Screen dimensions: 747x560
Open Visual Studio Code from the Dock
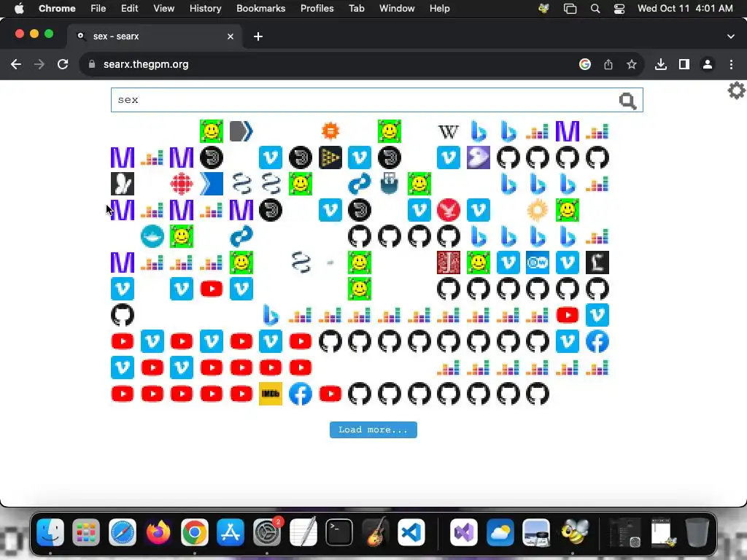[x=411, y=532]
